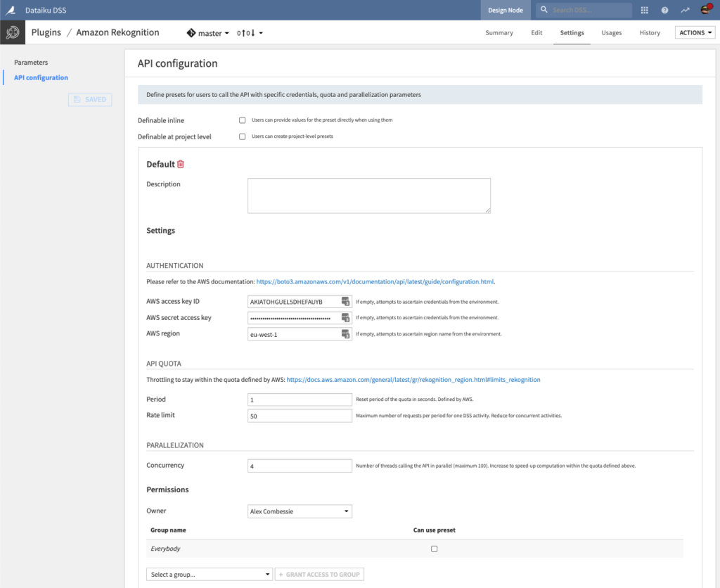
Task: Delete the Default preset with trash icon
Action: click(x=181, y=164)
